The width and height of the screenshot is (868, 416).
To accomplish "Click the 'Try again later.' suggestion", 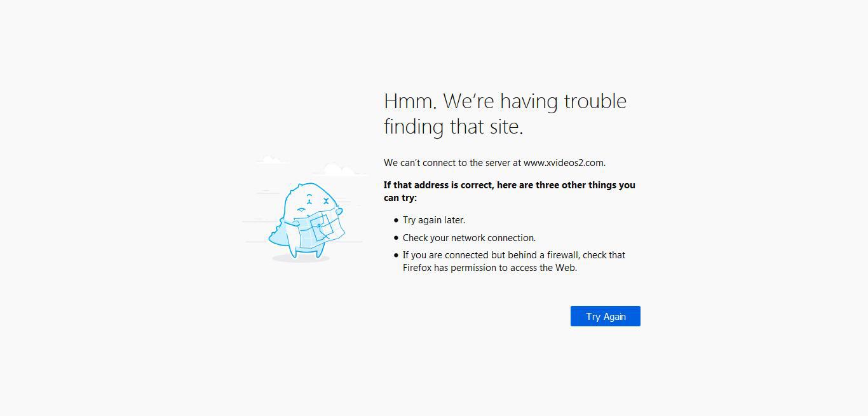I will 434,220.
